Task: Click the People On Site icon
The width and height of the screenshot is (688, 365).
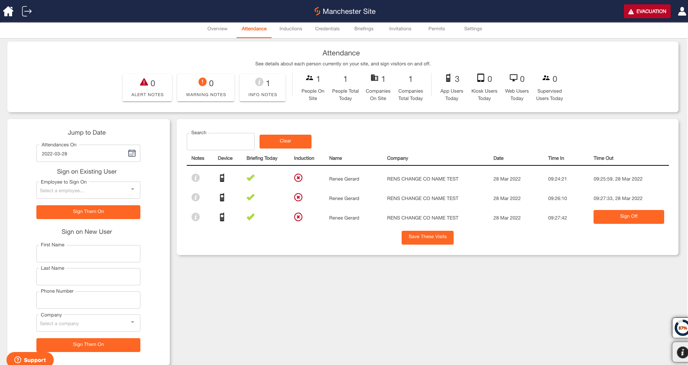Action: click(x=309, y=78)
